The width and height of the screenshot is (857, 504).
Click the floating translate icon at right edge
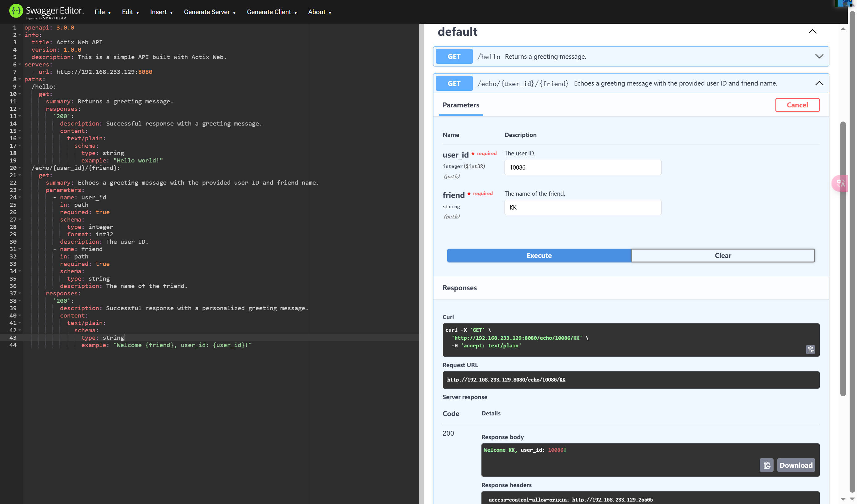840,183
